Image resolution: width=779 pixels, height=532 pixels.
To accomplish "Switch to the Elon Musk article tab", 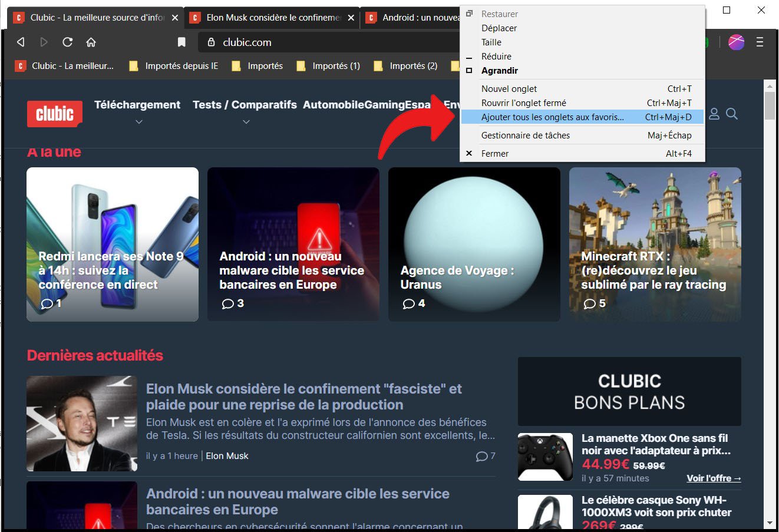I will point(271,18).
